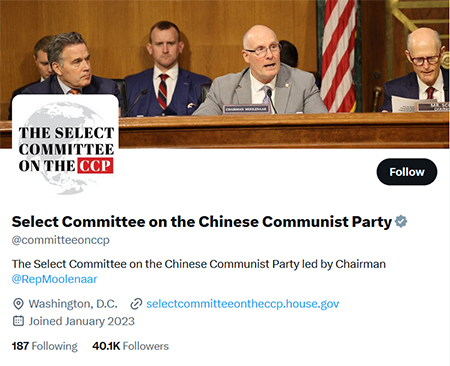The height and width of the screenshot is (366, 450).
Task: Click the verified badge next to profile name
Action: 401,222
